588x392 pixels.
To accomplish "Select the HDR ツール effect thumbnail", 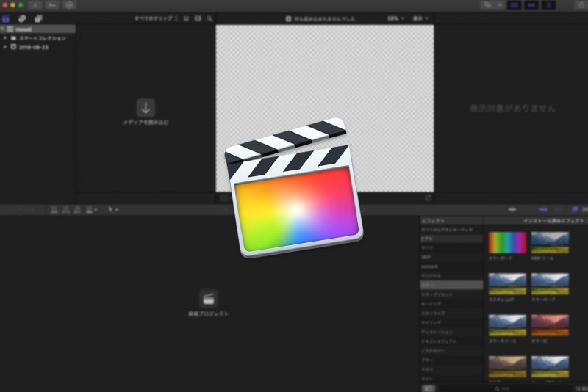I will click(550, 242).
